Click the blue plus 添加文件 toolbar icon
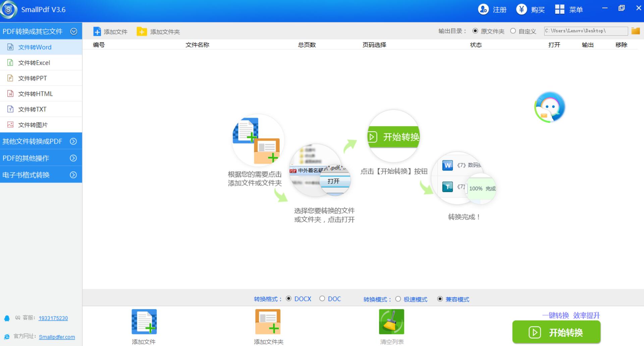Image resolution: width=644 pixels, height=346 pixels. (x=97, y=32)
